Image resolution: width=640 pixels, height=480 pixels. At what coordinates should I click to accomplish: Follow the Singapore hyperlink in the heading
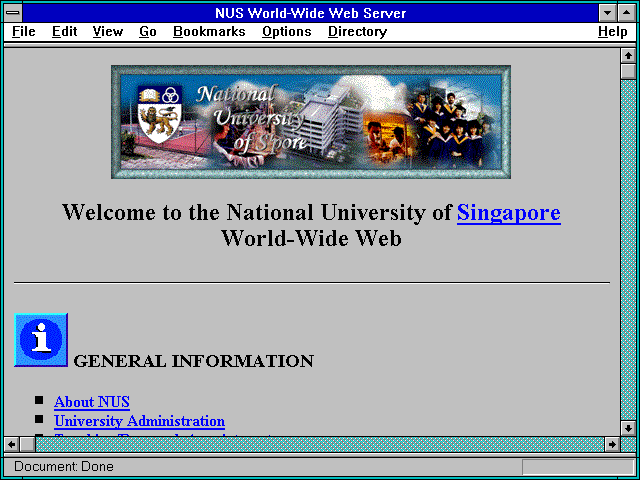pyautogui.click(x=509, y=213)
